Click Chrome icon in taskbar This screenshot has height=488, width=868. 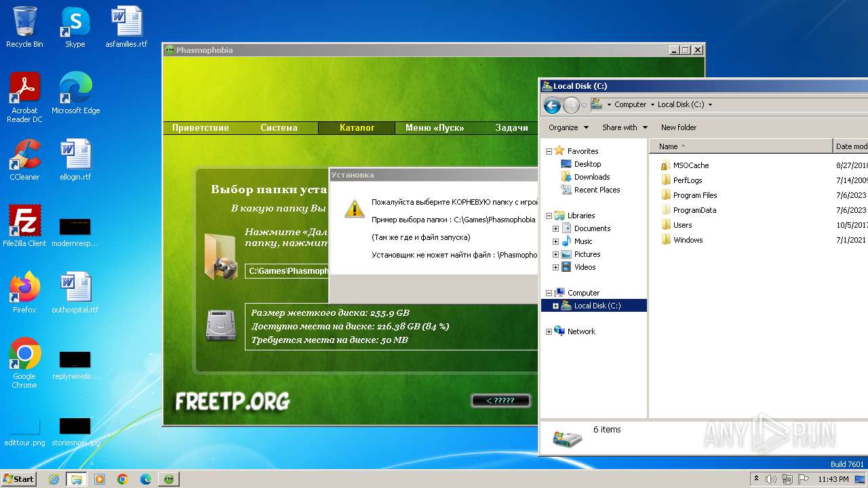coord(123,479)
